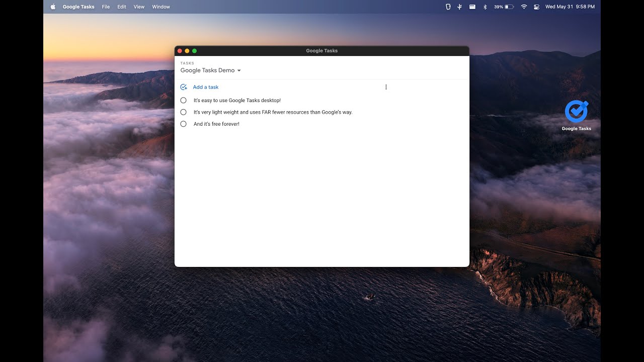Complete the 'very light weight' task
644x362 pixels.
coord(183,112)
